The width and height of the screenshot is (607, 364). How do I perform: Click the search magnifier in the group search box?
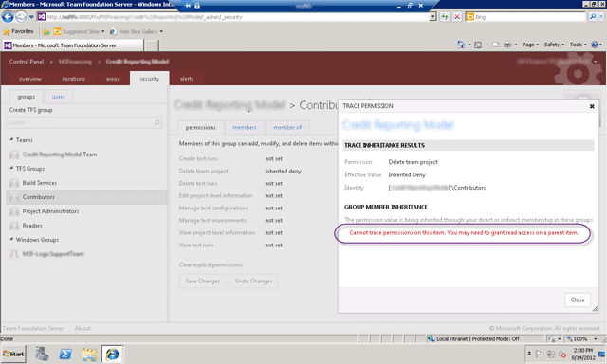click(156, 122)
